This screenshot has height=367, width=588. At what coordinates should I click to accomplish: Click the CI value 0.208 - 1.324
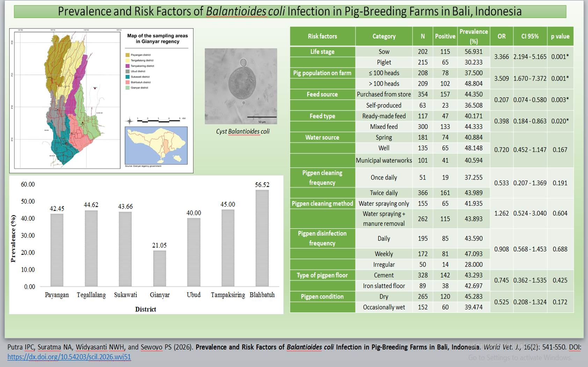[x=530, y=302]
